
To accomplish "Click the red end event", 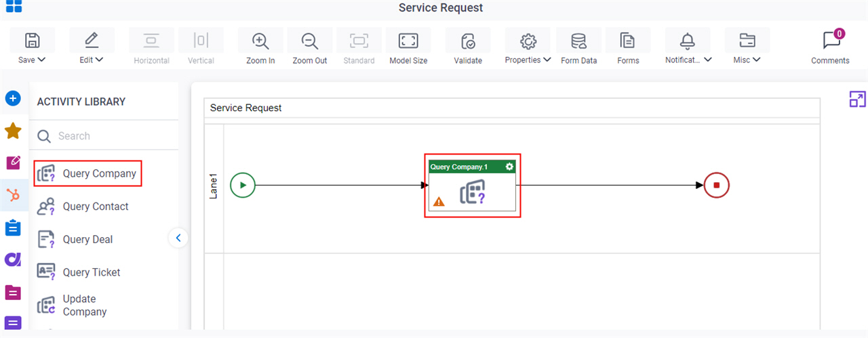I will 716,185.
